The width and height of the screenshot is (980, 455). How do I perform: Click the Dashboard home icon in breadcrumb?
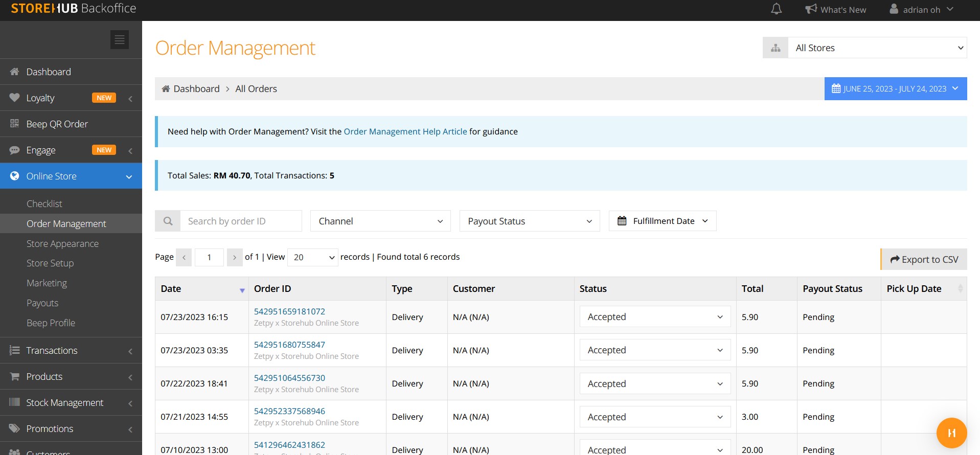coord(166,89)
